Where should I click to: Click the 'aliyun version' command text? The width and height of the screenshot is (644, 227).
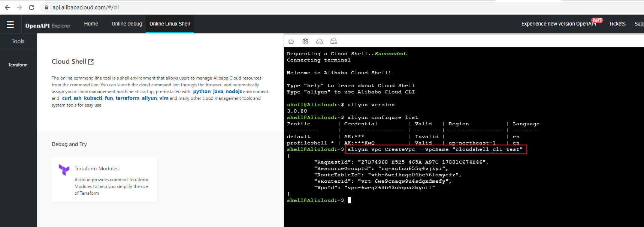click(x=371, y=105)
